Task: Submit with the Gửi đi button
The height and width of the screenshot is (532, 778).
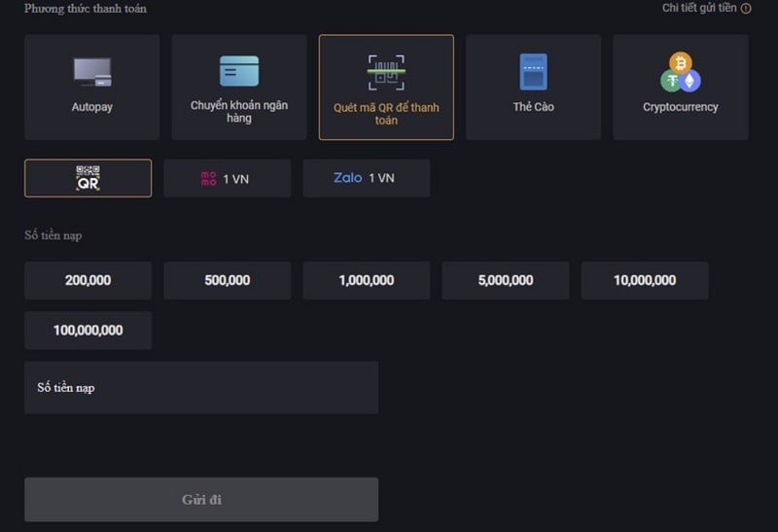Action: pos(201,499)
